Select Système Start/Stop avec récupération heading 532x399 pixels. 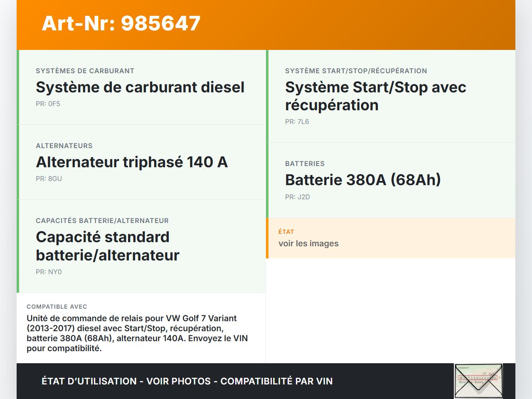coord(375,96)
